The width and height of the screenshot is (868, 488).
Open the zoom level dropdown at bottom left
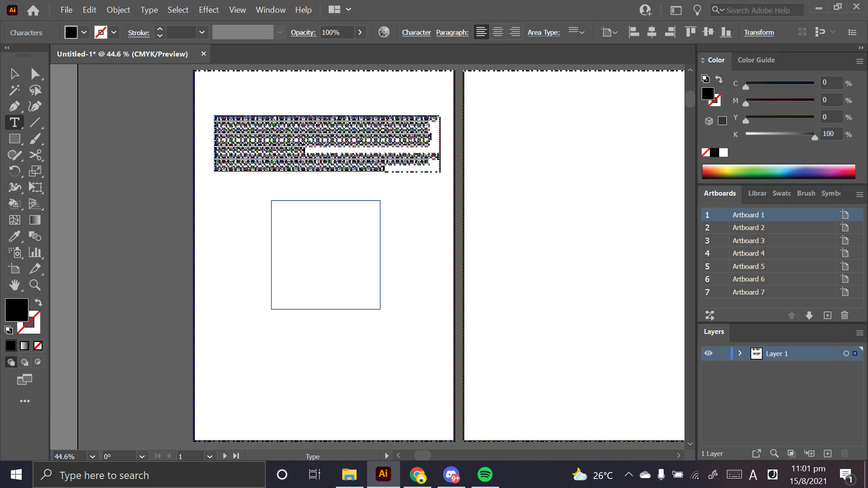(x=92, y=456)
